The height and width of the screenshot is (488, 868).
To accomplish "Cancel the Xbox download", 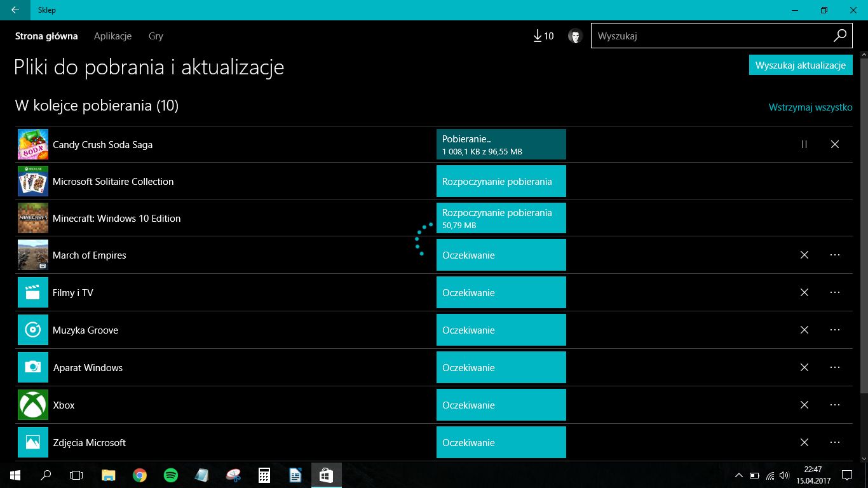I will pos(804,405).
